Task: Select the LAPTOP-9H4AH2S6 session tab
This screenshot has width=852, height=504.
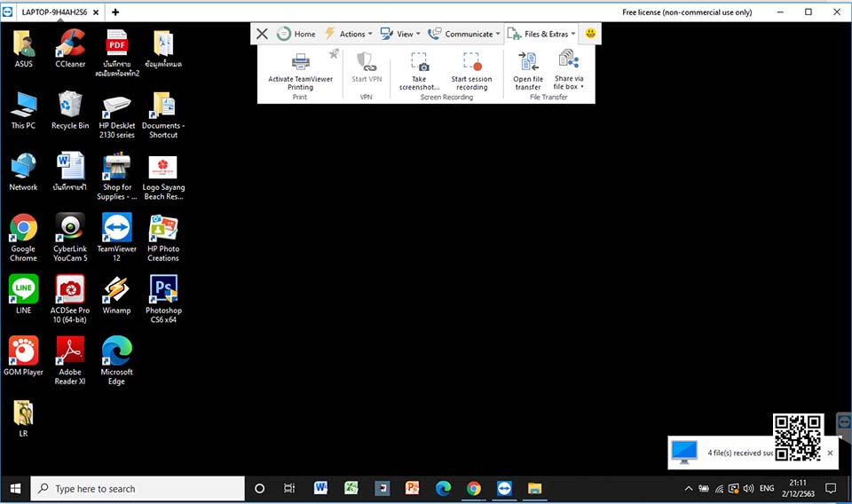Action: pos(54,12)
